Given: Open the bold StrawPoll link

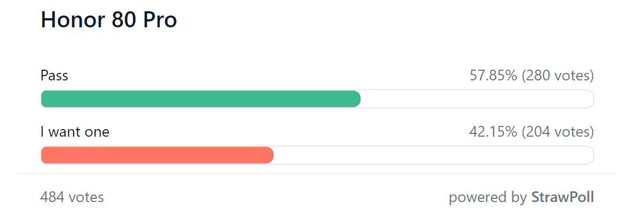Looking at the screenshot, I should coord(562,197).
